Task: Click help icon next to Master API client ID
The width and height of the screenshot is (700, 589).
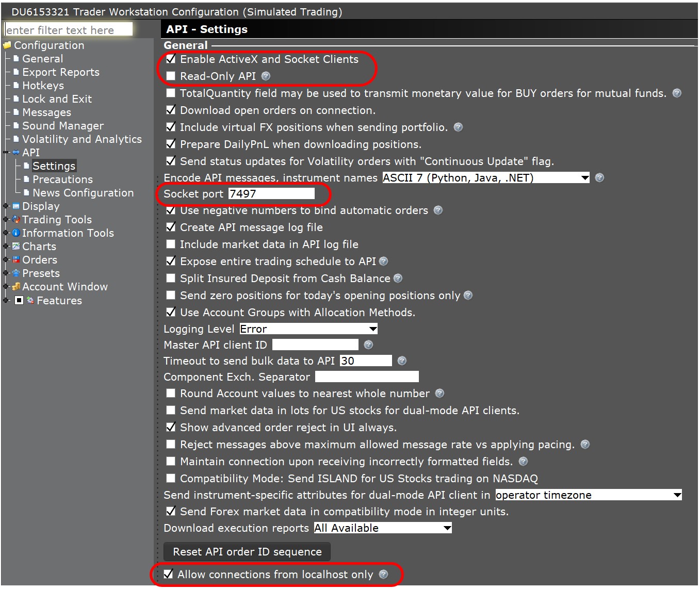Action: coord(368,345)
